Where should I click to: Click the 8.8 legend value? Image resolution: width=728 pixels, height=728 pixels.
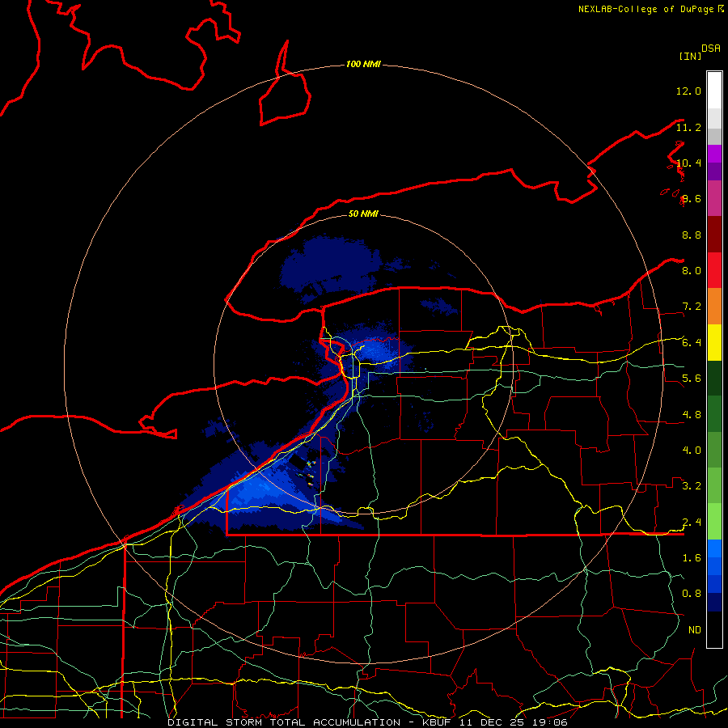click(692, 235)
